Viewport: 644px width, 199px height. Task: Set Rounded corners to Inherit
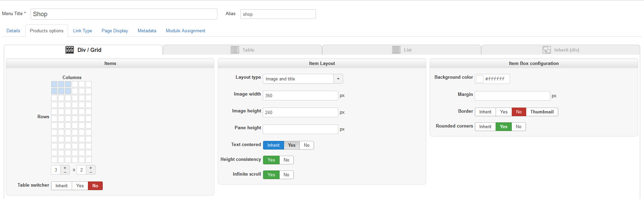coord(485,127)
